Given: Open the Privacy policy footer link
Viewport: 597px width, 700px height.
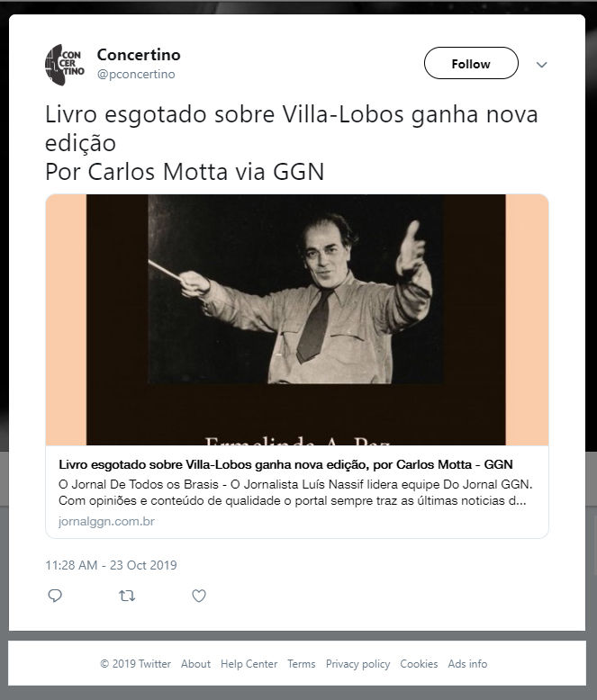Looking at the screenshot, I should [358, 664].
